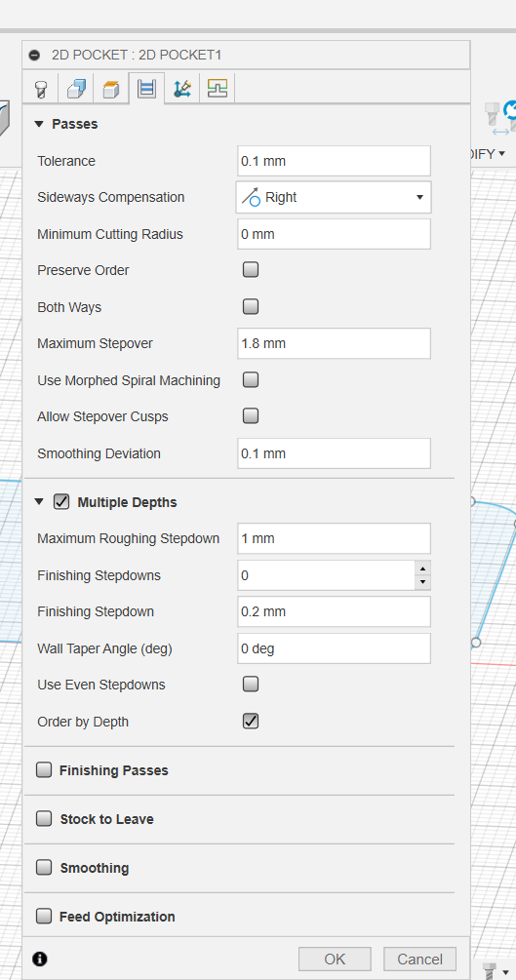
Task: Click the Maximum Stepover input field
Action: tap(334, 344)
